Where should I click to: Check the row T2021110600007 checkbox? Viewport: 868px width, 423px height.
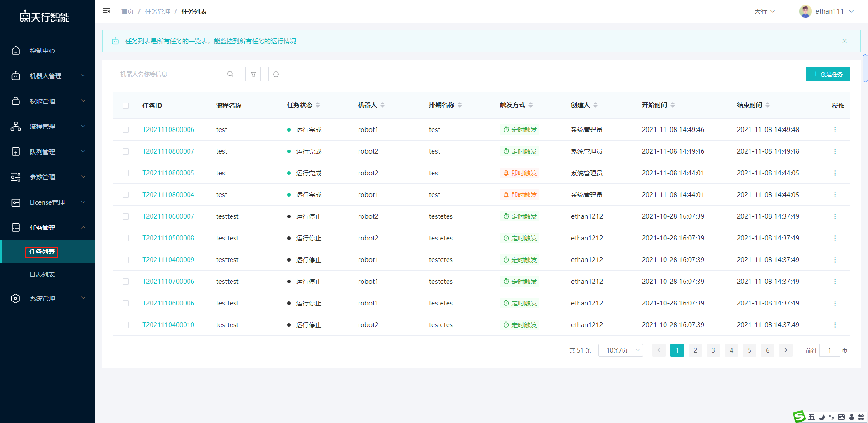coord(126,216)
